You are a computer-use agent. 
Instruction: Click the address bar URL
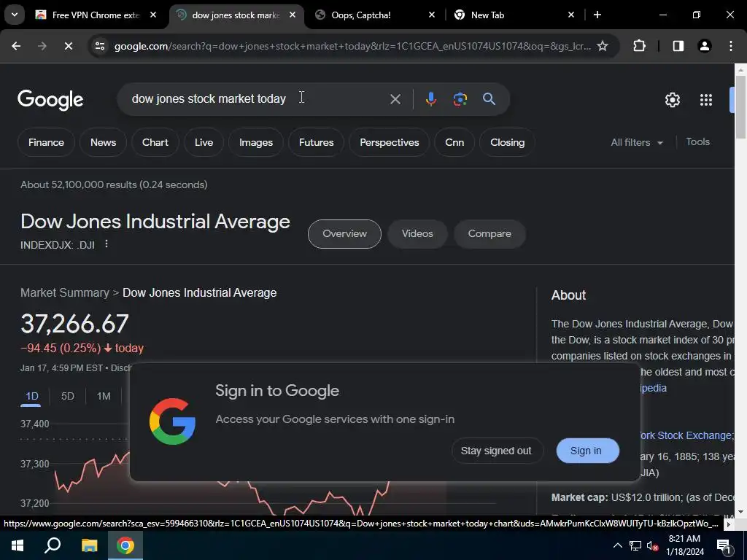pyautogui.click(x=352, y=46)
